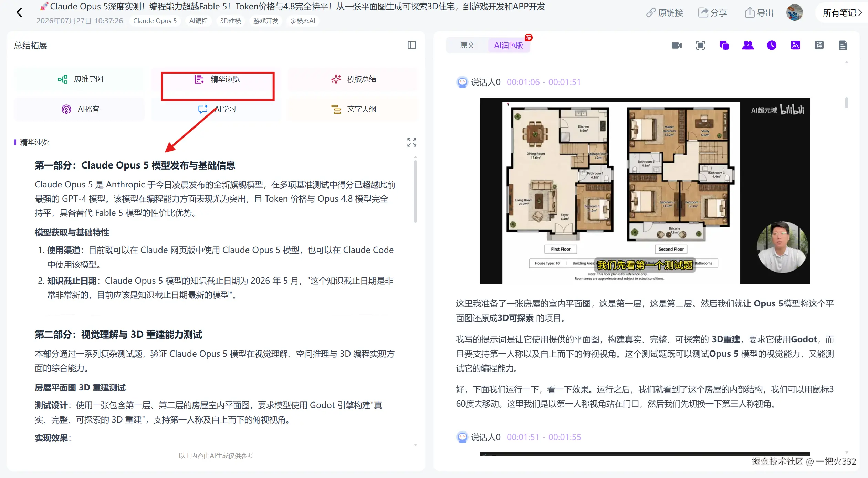Select the Claude Opus 5 tag
The height and width of the screenshot is (478, 868).
coord(155,21)
